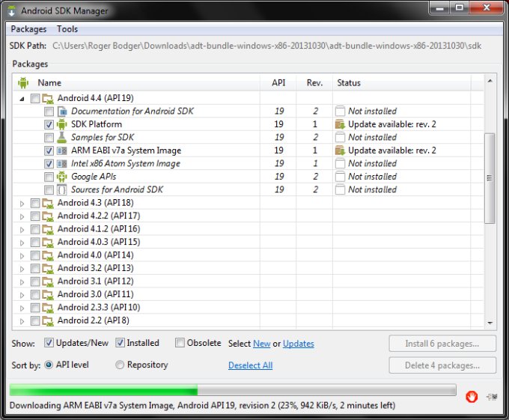This screenshot has width=509, height=420.
Task: Click the Android 3.1 (API 12) folder icon
Action: point(48,281)
